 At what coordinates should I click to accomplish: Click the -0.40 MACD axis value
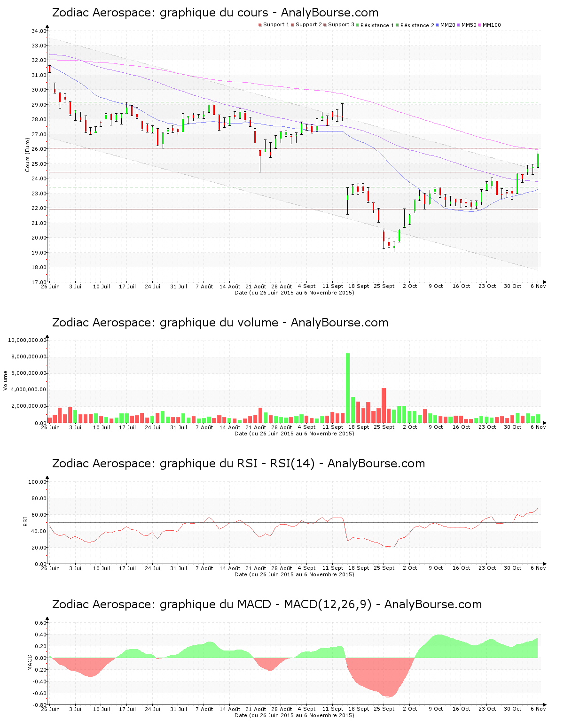coord(39,682)
